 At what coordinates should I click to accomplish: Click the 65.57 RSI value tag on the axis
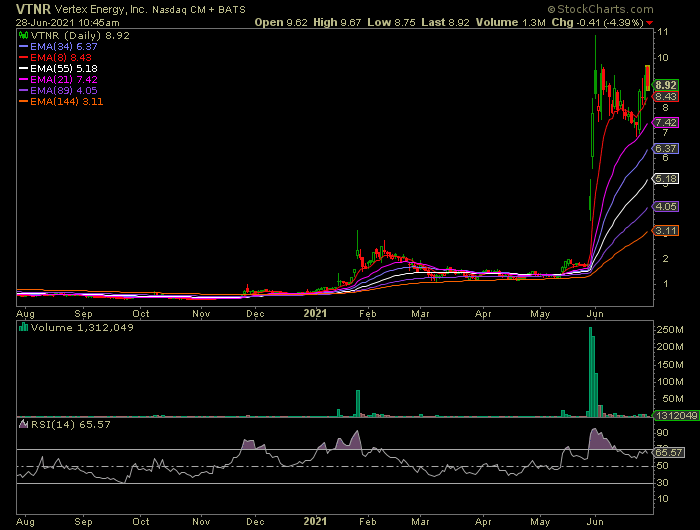tap(668, 452)
